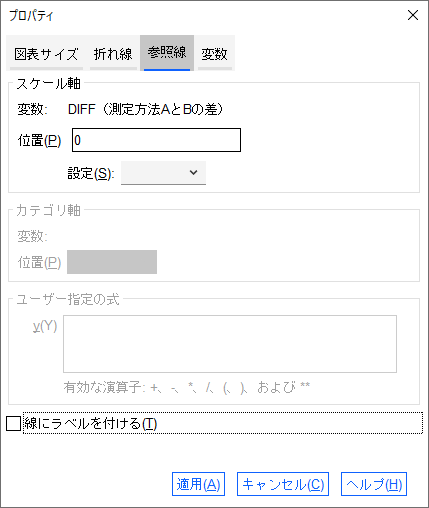Click the DIFF variable description text
The image size is (429, 508).
pos(145,109)
